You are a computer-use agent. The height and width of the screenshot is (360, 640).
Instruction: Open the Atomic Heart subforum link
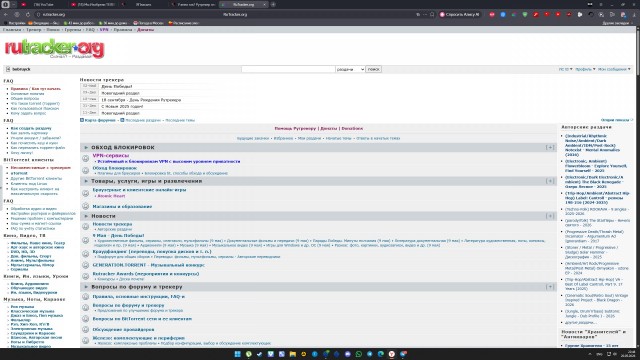pyautogui.click(x=111, y=196)
